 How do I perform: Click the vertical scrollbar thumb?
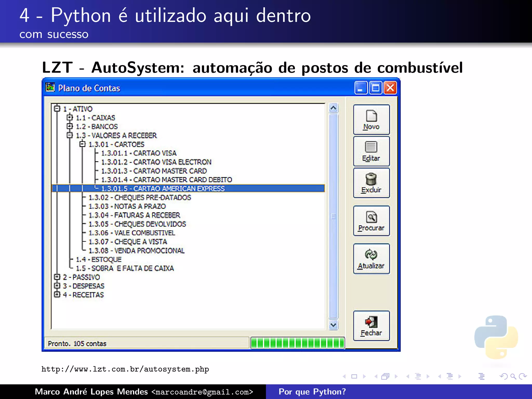point(334,216)
